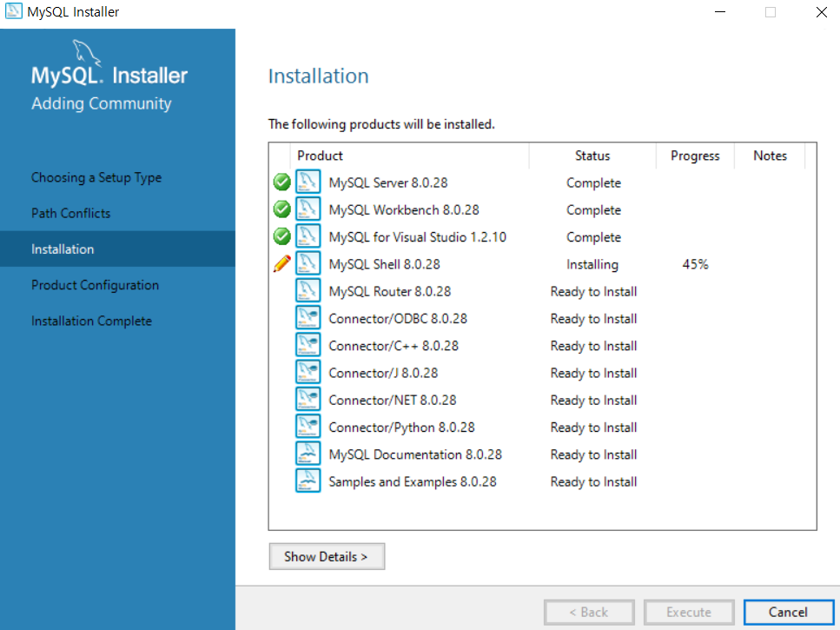Screen dimensions: 840x630
Task: Click the Connector/ODBC 8.0.28 product icon
Action: click(x=308, y=318)
